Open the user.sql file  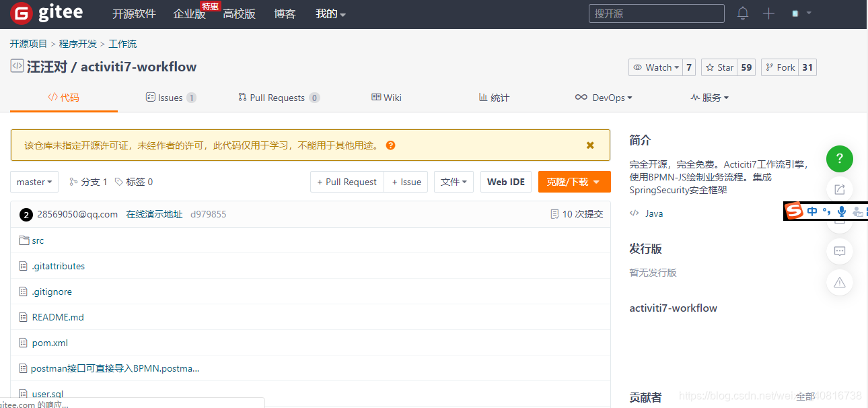(x=48, y=394)
